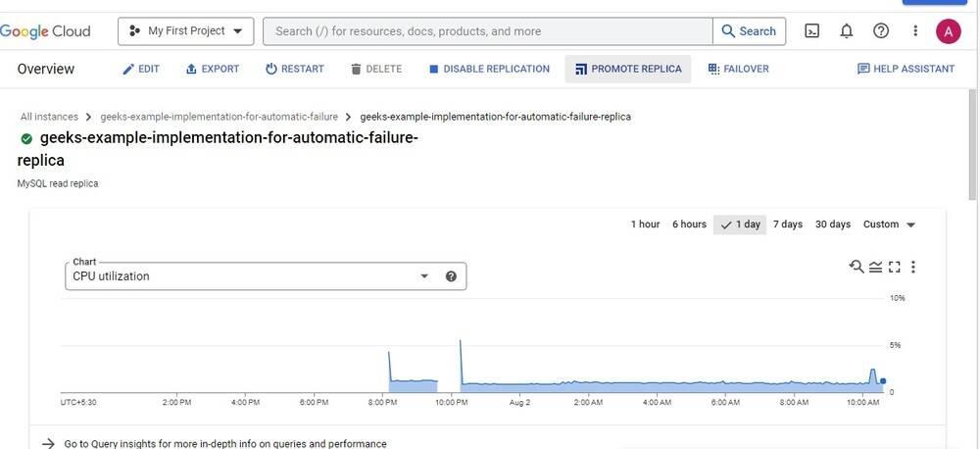
Task: Select the 1 hour time range
Action: click(x=645, y=224)
